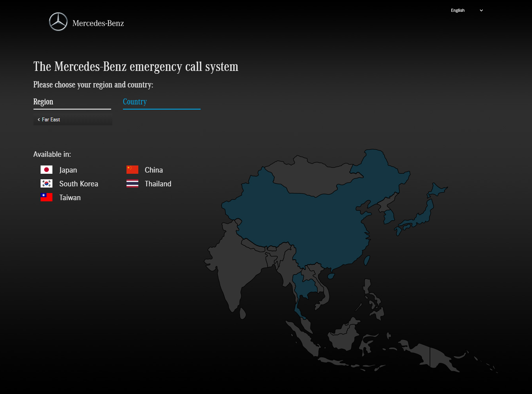Click the Taiwan flag icon
Image resolution: width=532 pixels, height=394 pixels.
(x=47, y=197)
